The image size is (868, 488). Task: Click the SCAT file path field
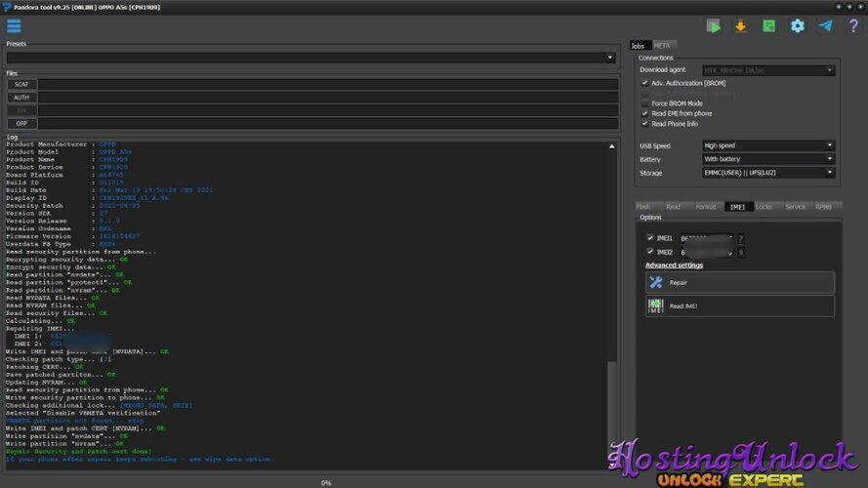328,84
